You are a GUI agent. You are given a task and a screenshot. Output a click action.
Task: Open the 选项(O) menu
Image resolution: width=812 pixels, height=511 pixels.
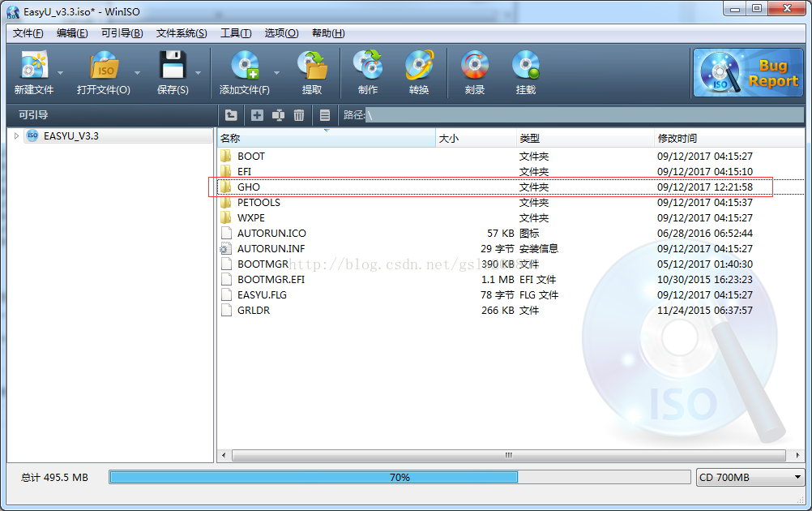click(x=281, y=33)
